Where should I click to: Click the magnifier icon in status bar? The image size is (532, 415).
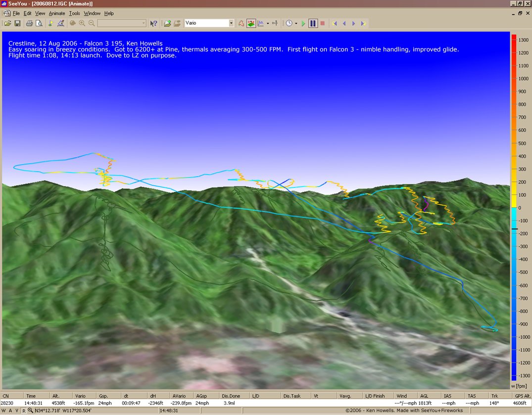(30, 411)
